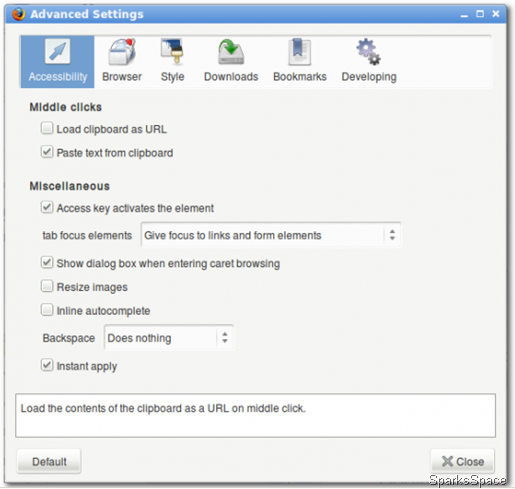Open the Developing gears icon
The width and height of the screenshot is (515, 489).
click(368, 52)
